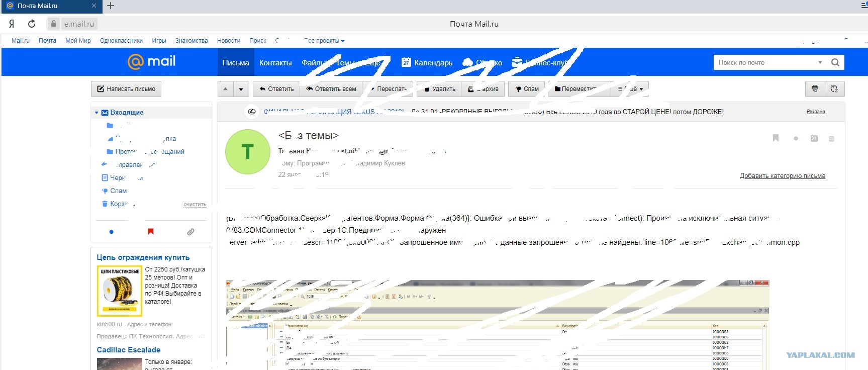Image resolution: width=868 pixels, height=370 pixels.
Task: Open the chain ad thumbnail image
Action: (x=120, y=291)
